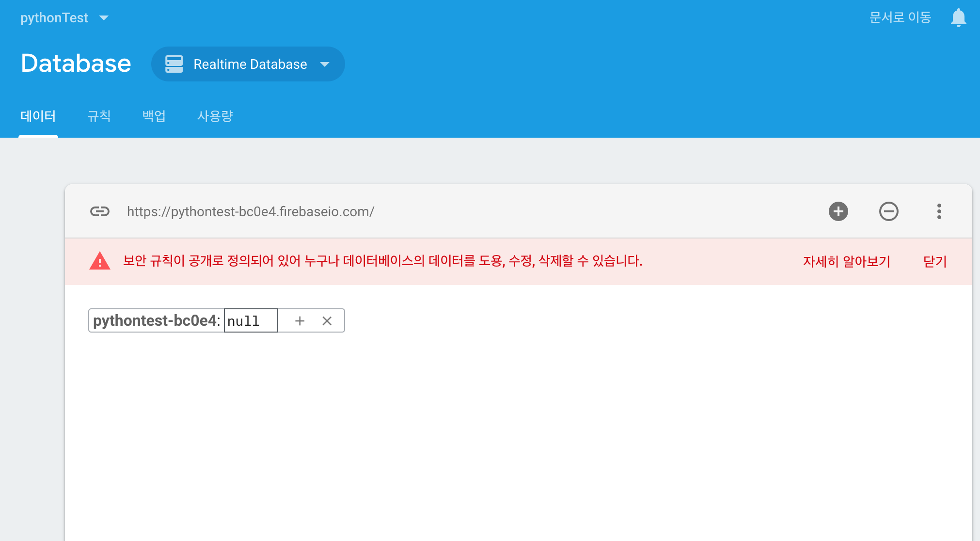
Task: Go to the 사용량 tab
Action: 215,116
